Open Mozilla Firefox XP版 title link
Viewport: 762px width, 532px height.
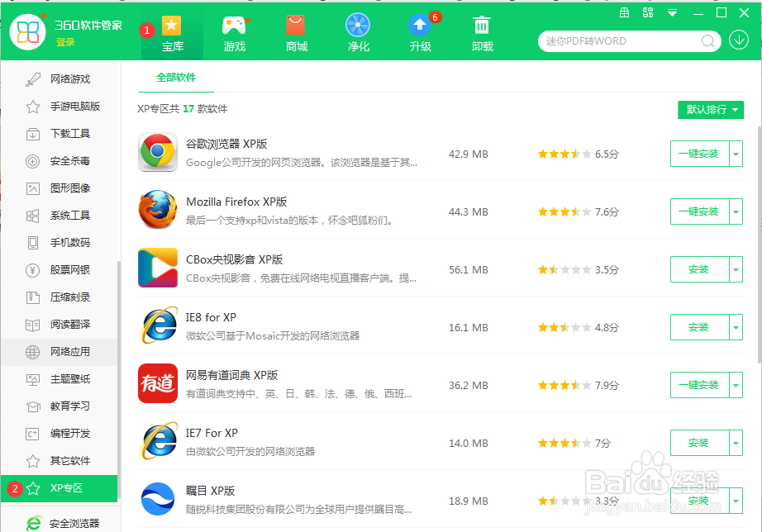tap(236, 202)
